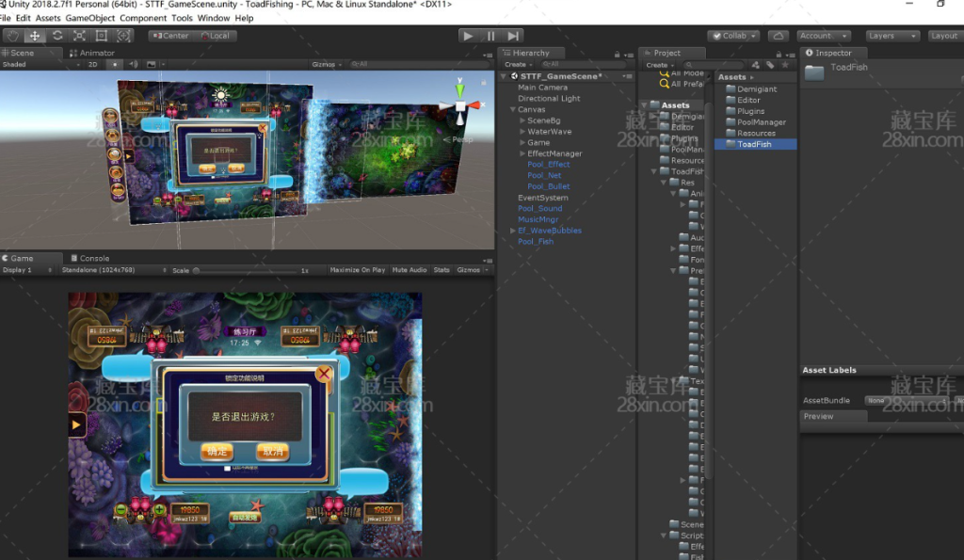Switch to the Console tab
This screenshot has height=560, width=964.
(93, 258)
